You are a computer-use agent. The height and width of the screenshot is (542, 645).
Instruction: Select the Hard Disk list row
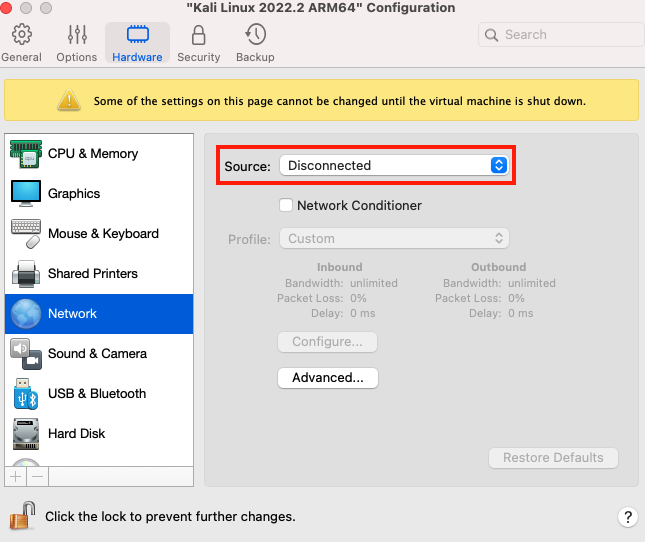coord(99,434)
